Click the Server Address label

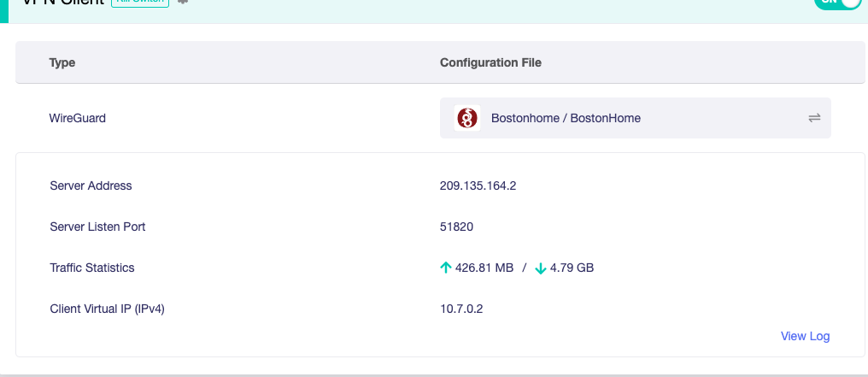pos(91,186)
